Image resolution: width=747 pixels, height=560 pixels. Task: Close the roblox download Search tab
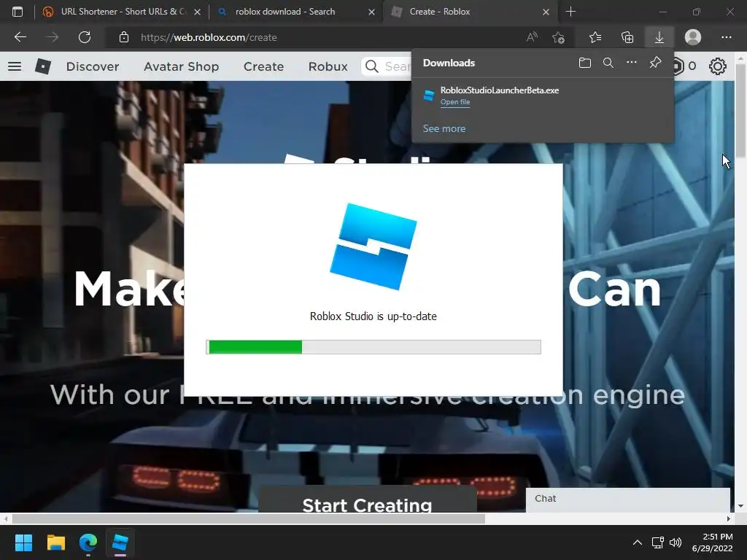(371, 12)
